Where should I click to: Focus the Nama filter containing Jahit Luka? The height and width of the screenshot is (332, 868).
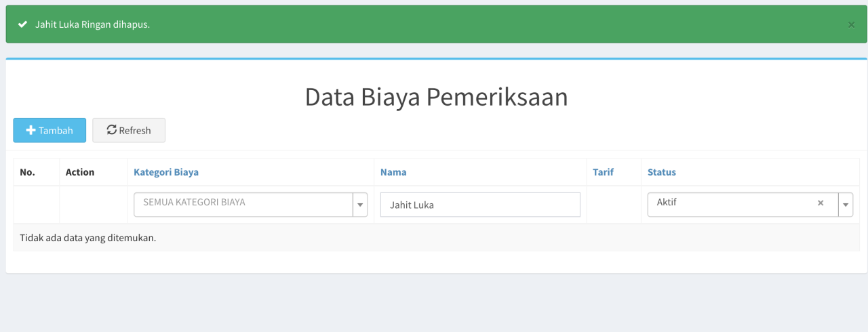[480, 205]
